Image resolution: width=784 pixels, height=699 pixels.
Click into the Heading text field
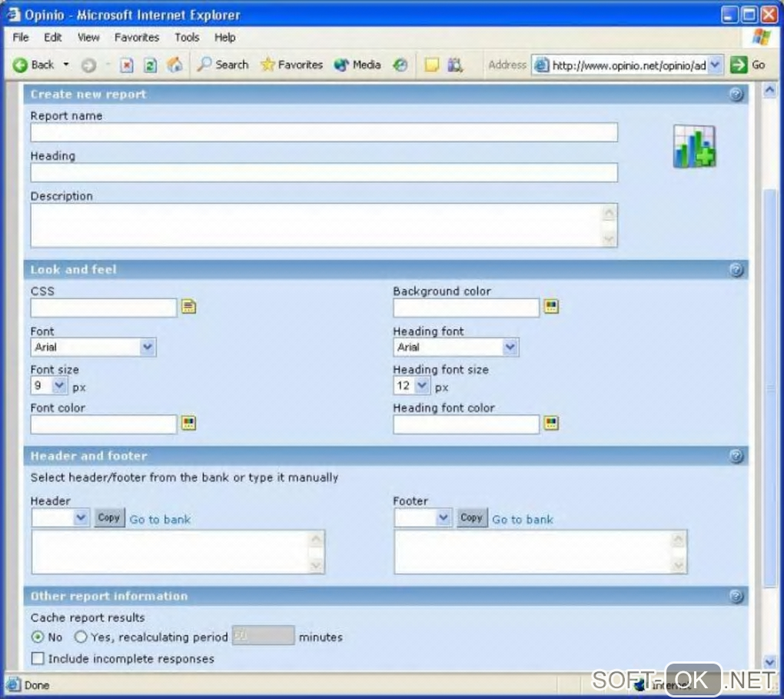324,172
